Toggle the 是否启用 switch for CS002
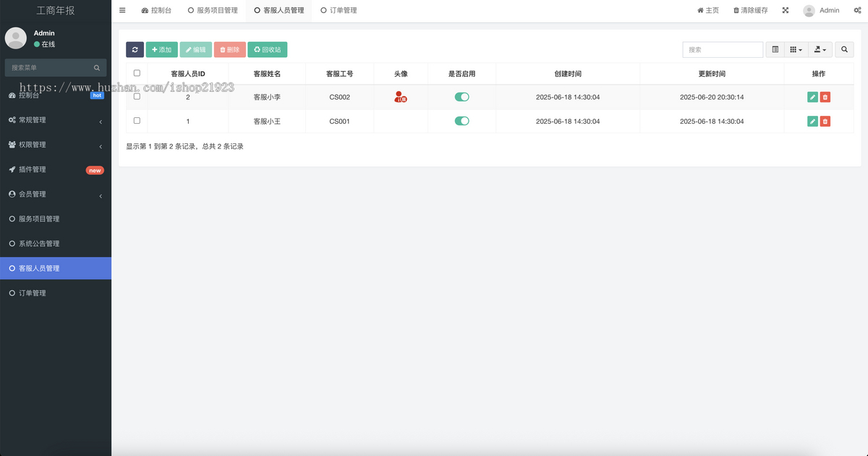868x456 pixels. click(461, 97)
